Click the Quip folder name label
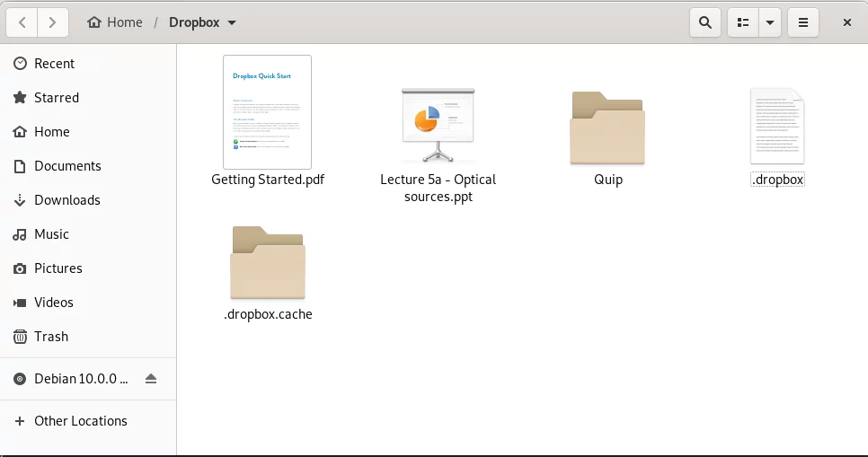The width and height of the screenshot is (868, 457). (608, 180)
